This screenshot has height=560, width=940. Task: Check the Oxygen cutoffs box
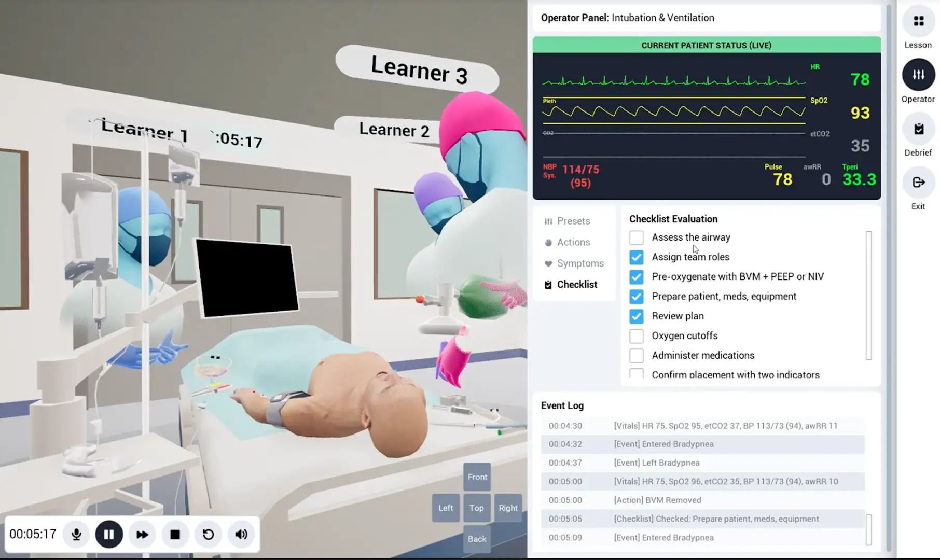point(637,336)
